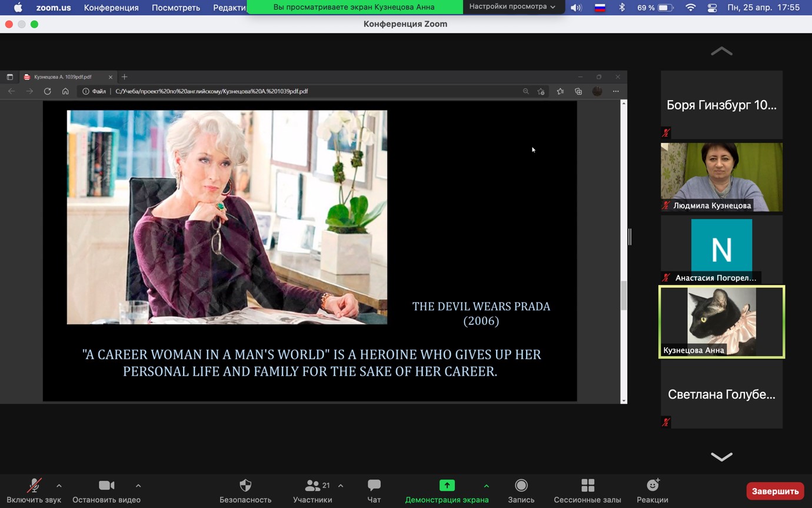812x508 pixels.
Task: Expand participants options arrow
Action: coord(341,486)
